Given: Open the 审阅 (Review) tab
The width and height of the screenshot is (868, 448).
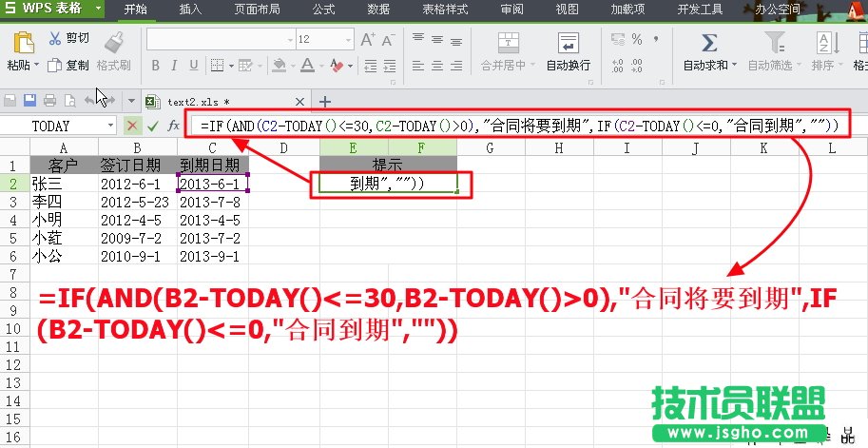Looking at the screenshot, I should (x=511, y=9).
